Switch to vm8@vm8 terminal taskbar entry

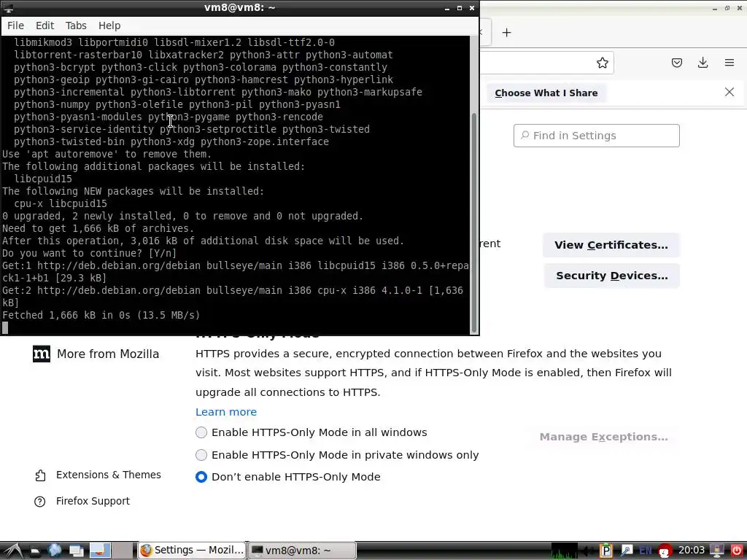tap(303, 551)
